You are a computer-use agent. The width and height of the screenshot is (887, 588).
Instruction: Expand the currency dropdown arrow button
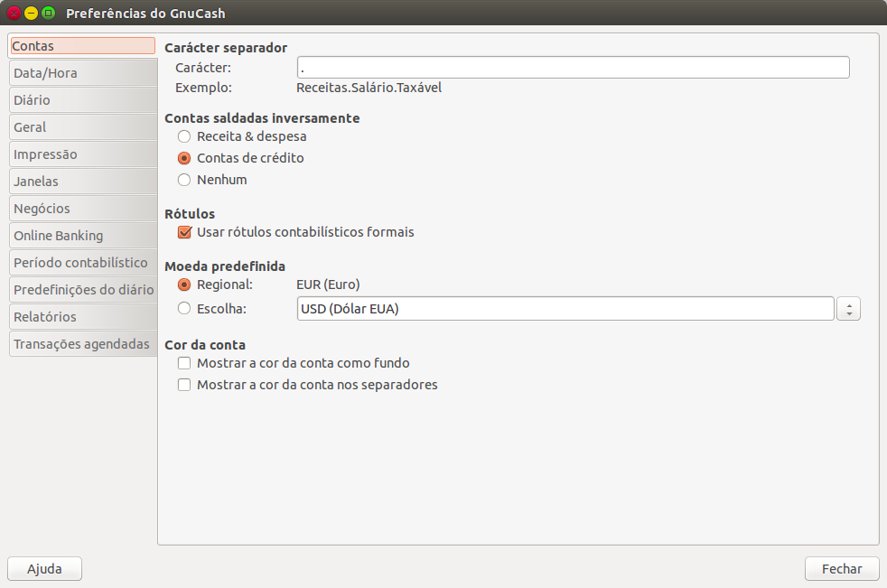tap(848, 309)
